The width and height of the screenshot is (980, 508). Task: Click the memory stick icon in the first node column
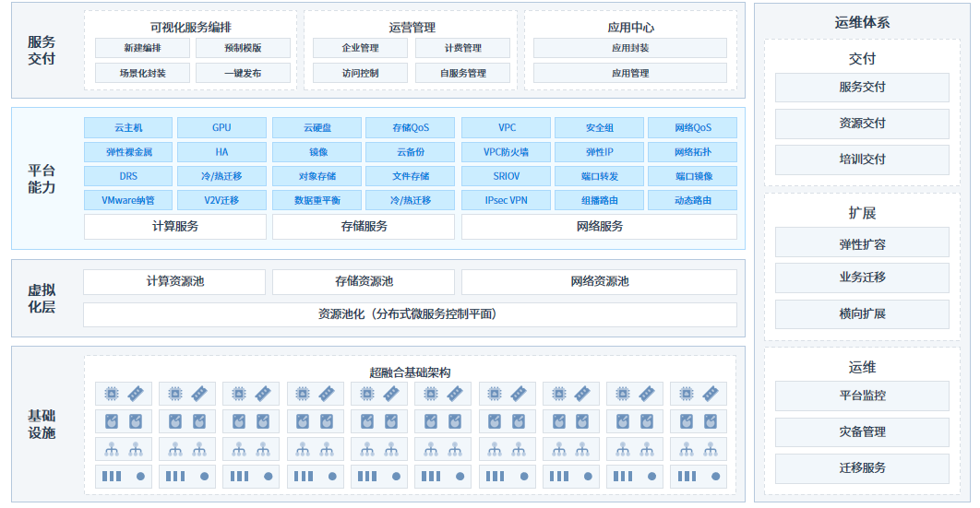(136, 394)
